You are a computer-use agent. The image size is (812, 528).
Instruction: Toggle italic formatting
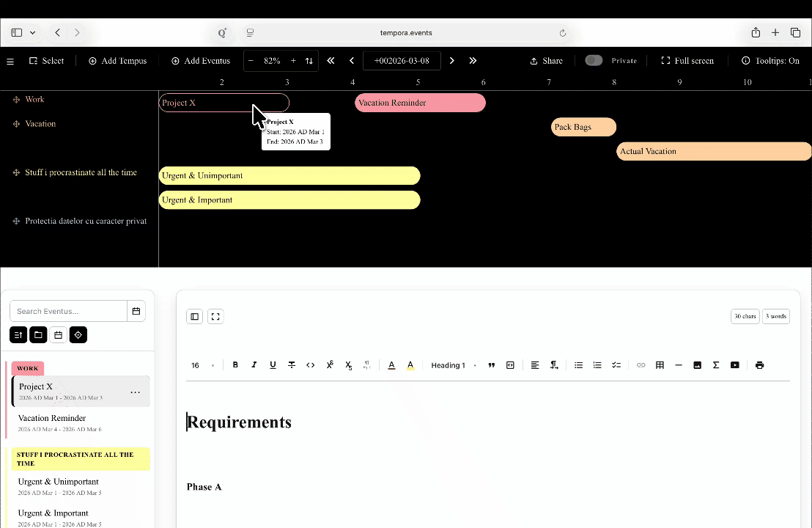click(x=254, y=364)
